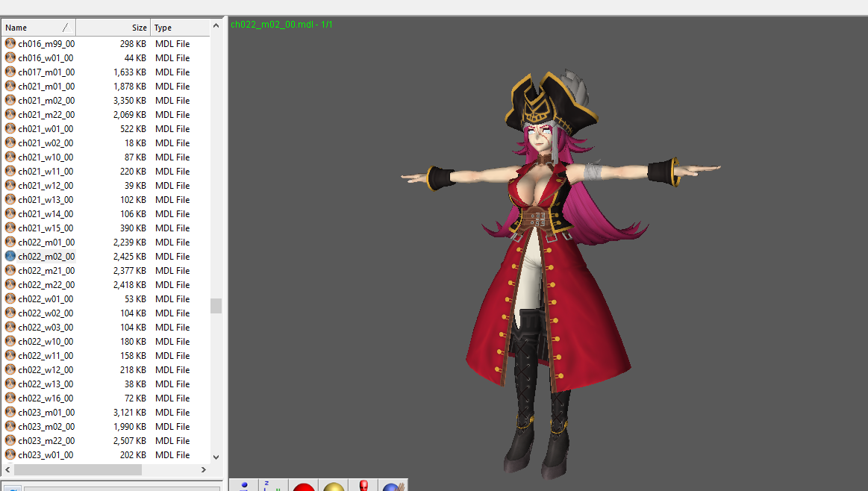Click the 522 KB size value

[133, 128]
